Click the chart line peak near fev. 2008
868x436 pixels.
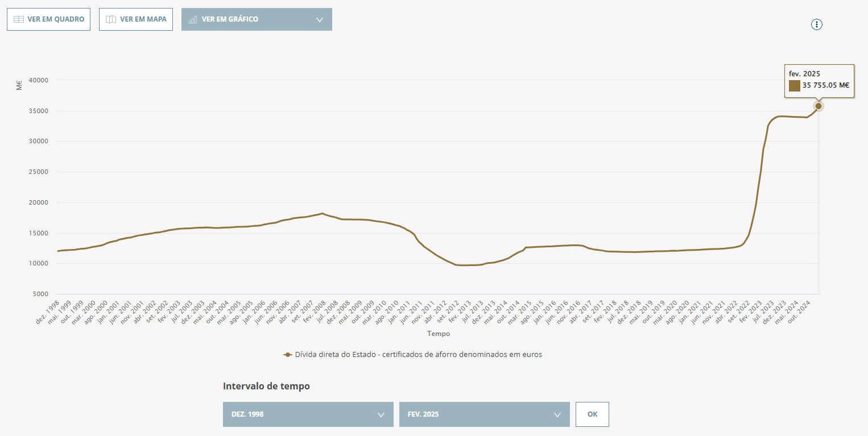pos(323,214)
